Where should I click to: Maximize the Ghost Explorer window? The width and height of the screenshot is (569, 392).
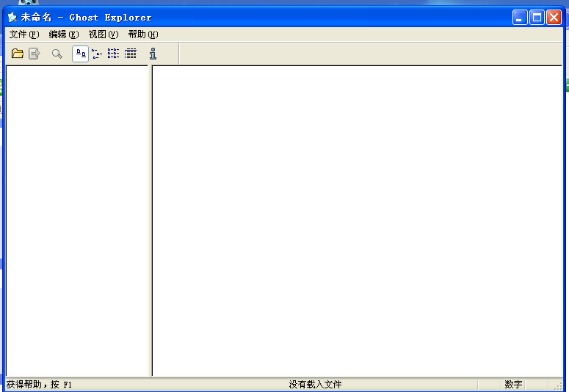(537, 18)
